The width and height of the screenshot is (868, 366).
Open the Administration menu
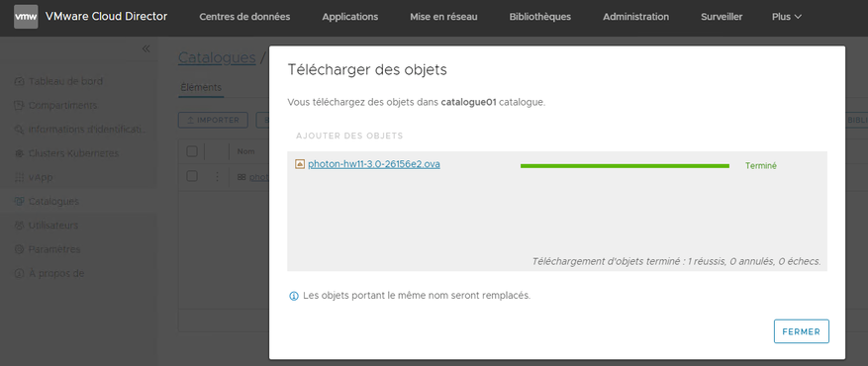tap(635, 17)
